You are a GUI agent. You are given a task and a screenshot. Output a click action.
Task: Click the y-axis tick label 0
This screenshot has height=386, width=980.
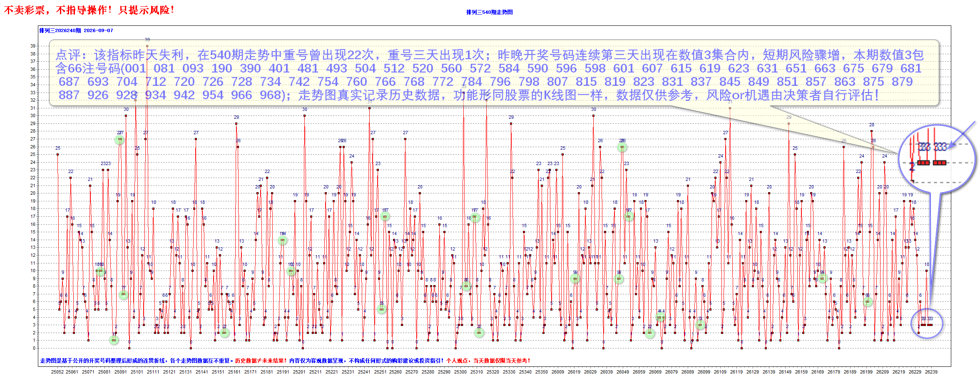35,348
